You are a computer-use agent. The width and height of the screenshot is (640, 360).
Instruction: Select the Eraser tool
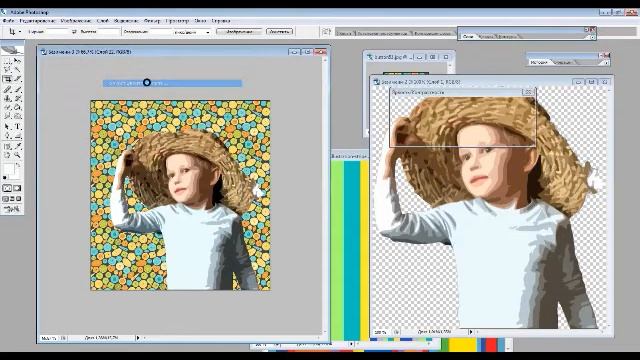[7, 107]
